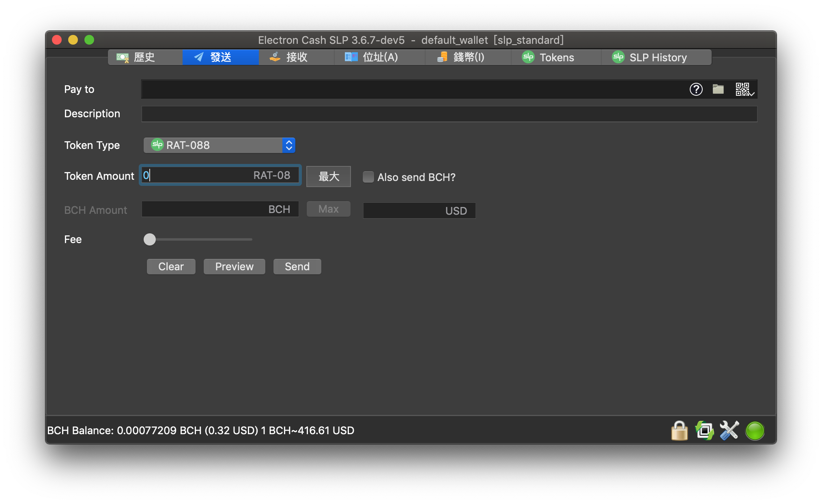This screenshot has height=504, width=822.
Task: Open the SLP History tab
Action: coord(656,57)
